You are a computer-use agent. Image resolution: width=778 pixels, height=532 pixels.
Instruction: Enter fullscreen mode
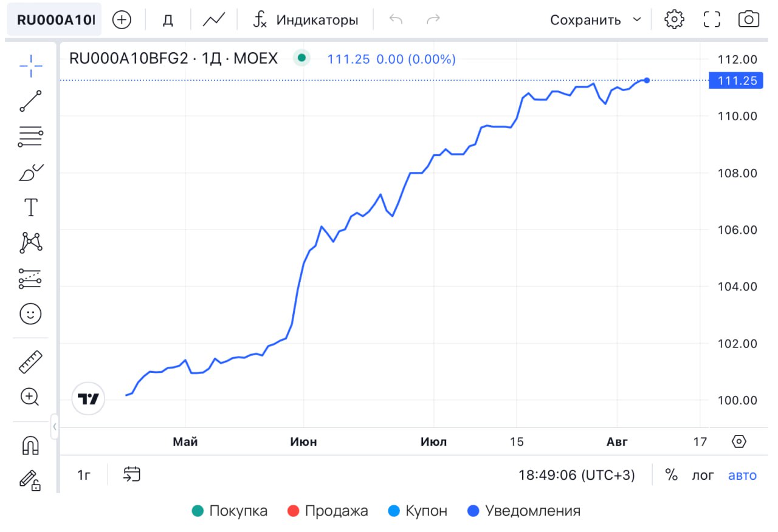point(712,19)
